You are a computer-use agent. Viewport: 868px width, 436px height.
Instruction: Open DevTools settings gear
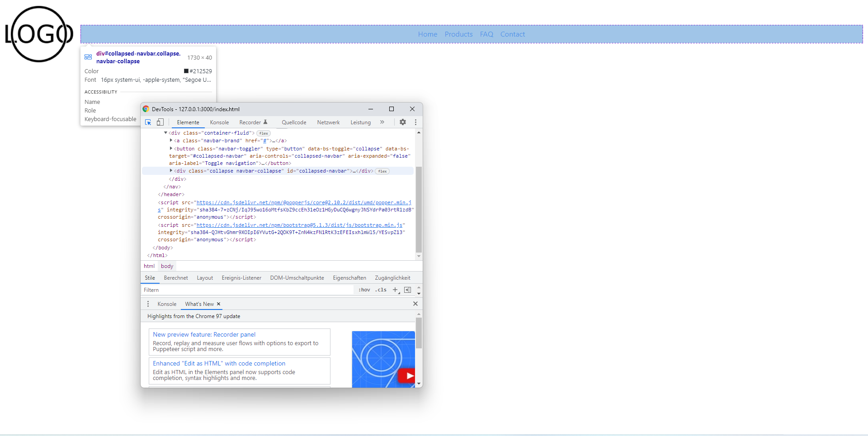click(403, 122)
